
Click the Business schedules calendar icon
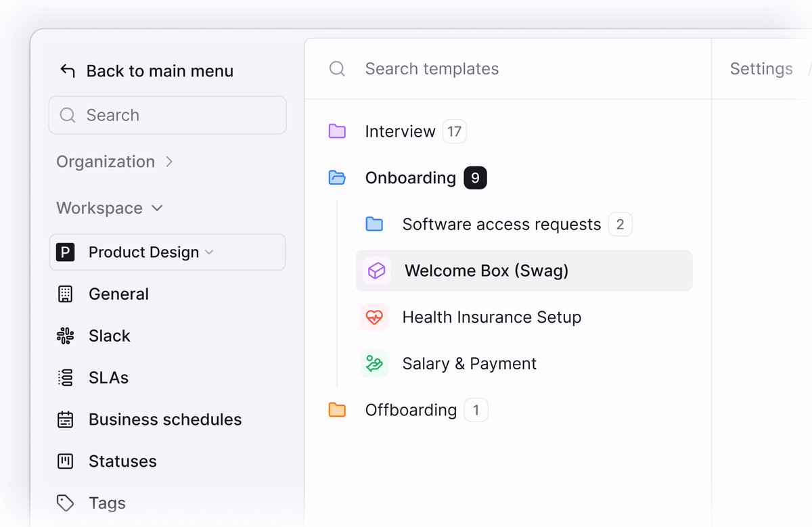(x=65, y=419)
